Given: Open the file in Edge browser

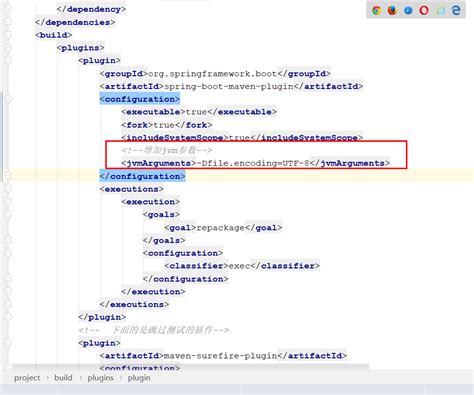Looking at the screenshot, I should (456, 10).
